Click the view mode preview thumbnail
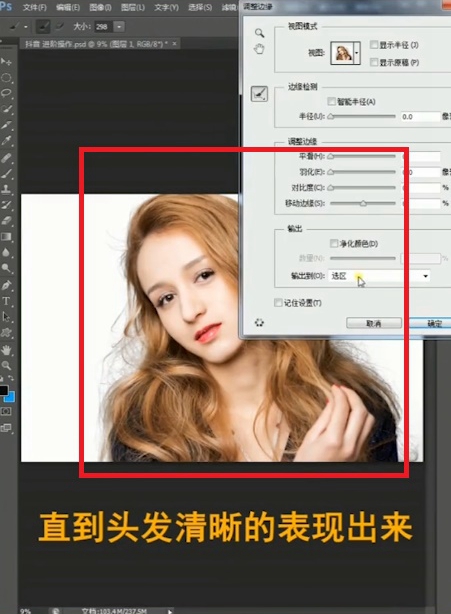Screen dimensions: 451x614 342,53
